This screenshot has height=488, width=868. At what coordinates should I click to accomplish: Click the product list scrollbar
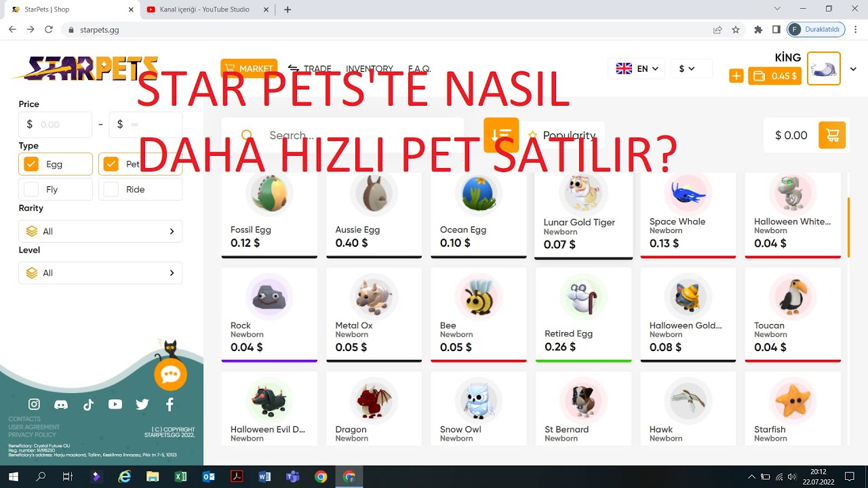pos(848,227)
